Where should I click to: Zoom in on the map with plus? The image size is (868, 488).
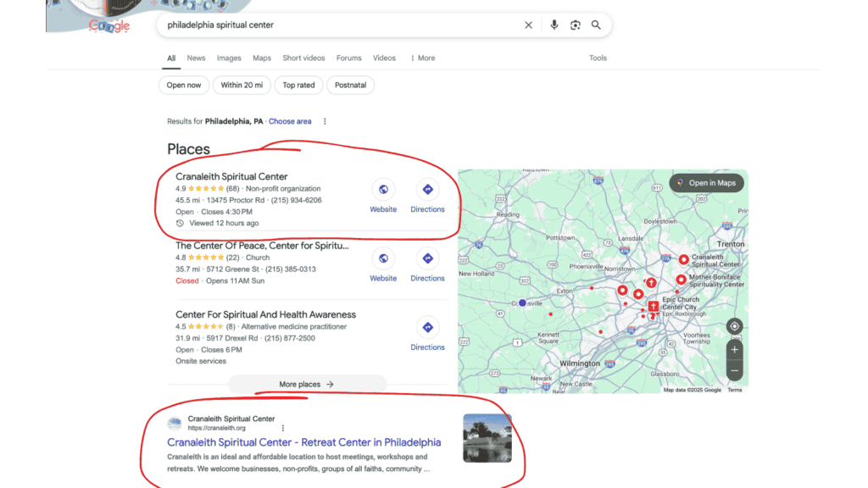[734, 350]
